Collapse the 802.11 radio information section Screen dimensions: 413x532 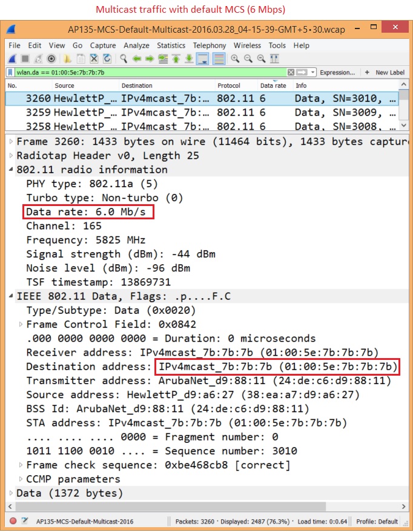click(12, 170)
